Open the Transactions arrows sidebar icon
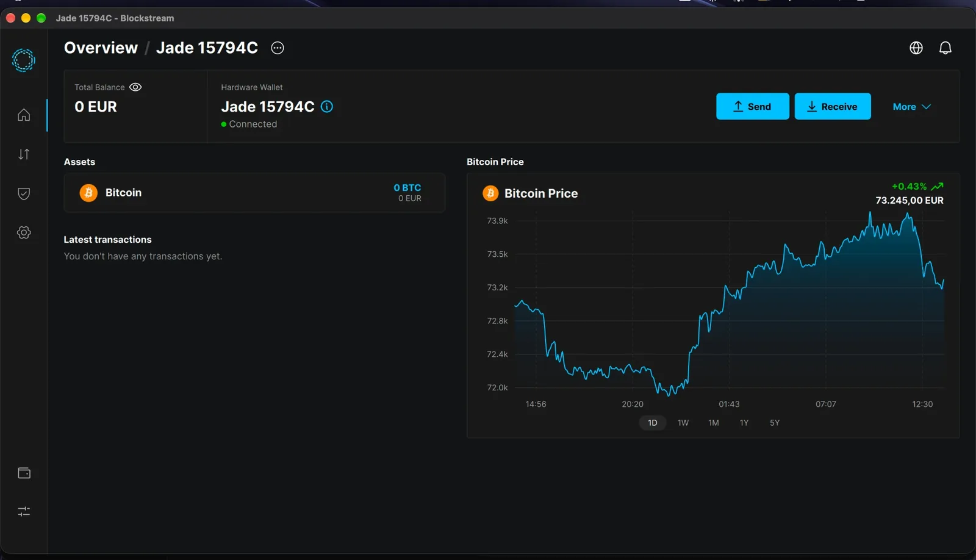Viewport: 976px width, 560px height. tap(24, 154)
